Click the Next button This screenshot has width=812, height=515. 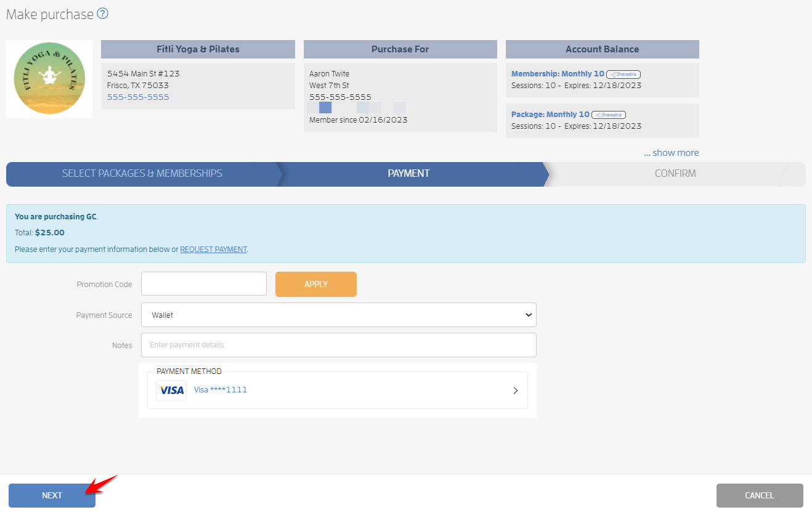[x=52, y=495]
